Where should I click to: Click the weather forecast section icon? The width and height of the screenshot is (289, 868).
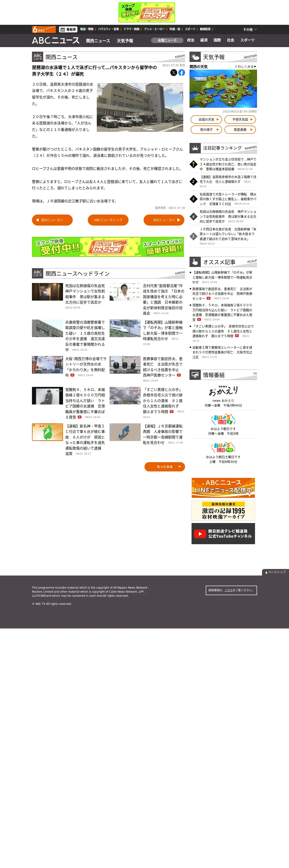195,57
